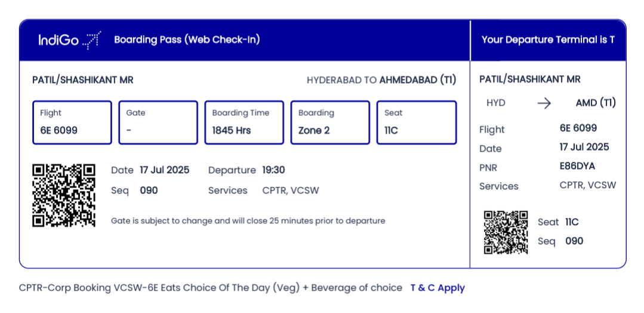The height and width of the screenshot is (313, 644).
Task: Click the Your Departure Terminal header text
Action: (548, 40)
